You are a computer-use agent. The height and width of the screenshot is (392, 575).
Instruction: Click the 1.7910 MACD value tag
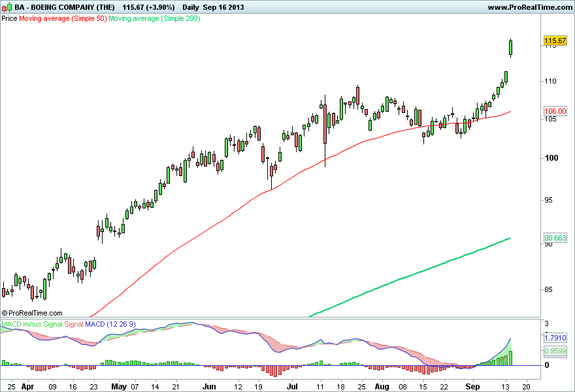555,338
